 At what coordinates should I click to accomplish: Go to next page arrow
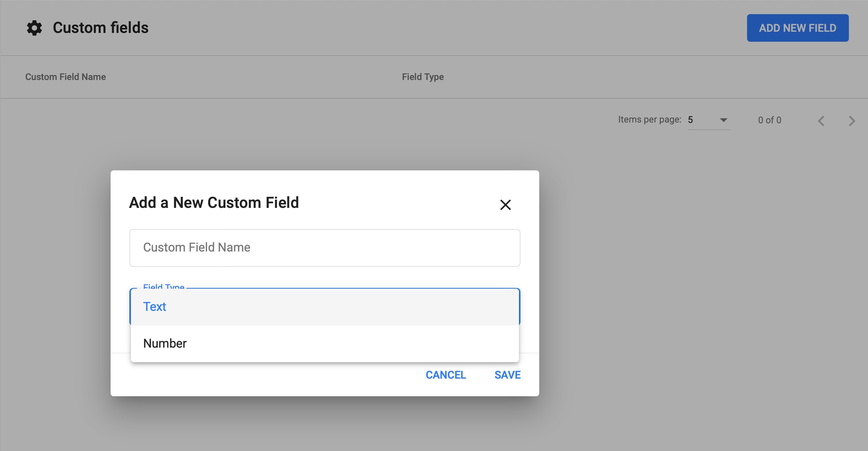pyautogui.click(x=852, y=121)
